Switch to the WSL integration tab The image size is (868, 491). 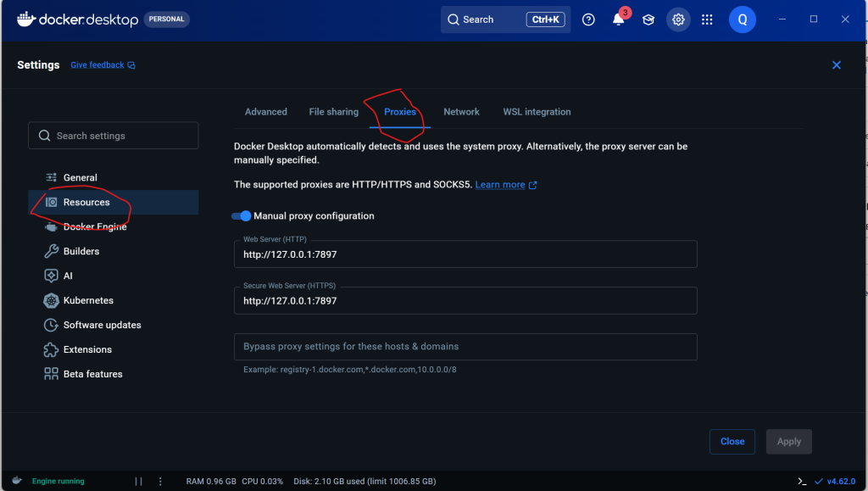[x=537, y=112]
